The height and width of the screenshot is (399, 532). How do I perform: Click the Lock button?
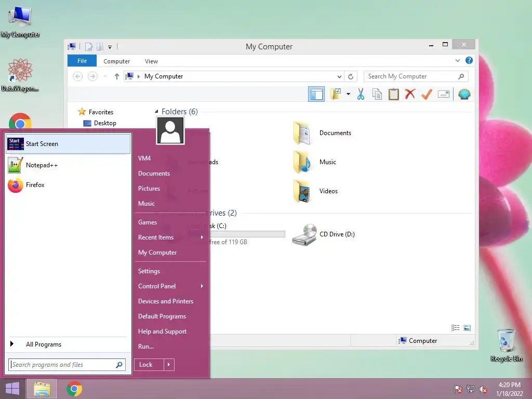pyautogui.click(x=149, y=365)
